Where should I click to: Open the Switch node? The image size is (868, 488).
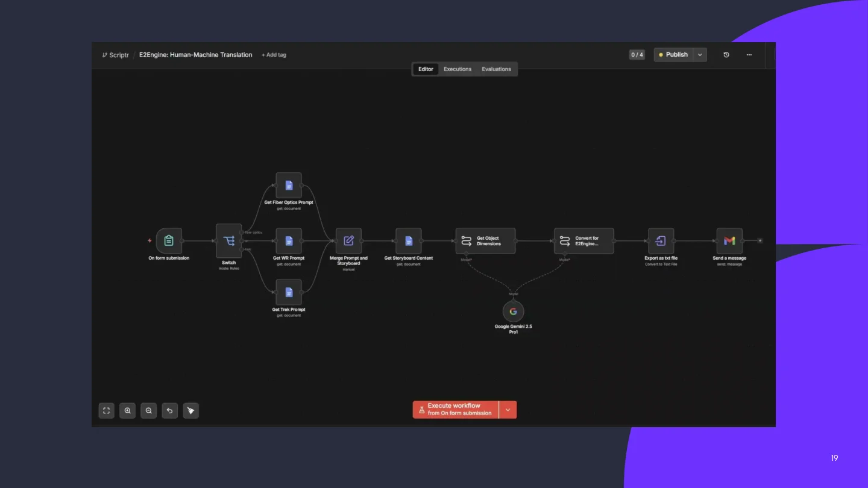tap(229, 241)
